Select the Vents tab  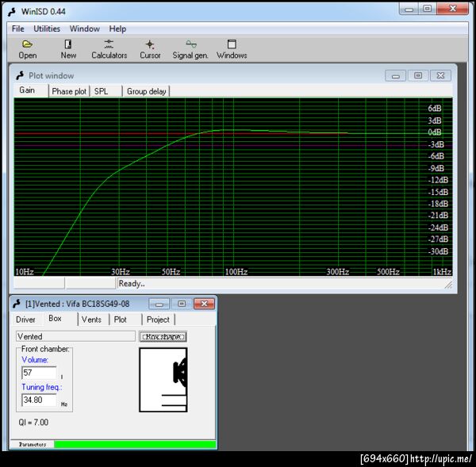pyautogui.click(x=91, y=320)
